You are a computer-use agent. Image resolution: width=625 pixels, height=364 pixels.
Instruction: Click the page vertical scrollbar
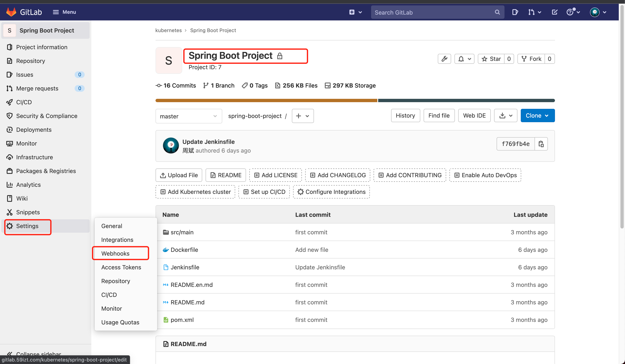pyautogui.click(x=622, y=117)
